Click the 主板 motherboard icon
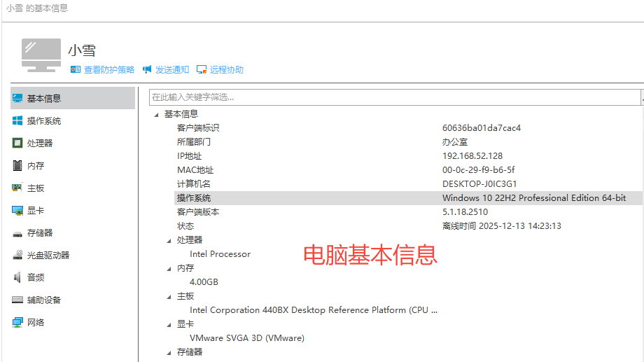 [x=17, y=188]
